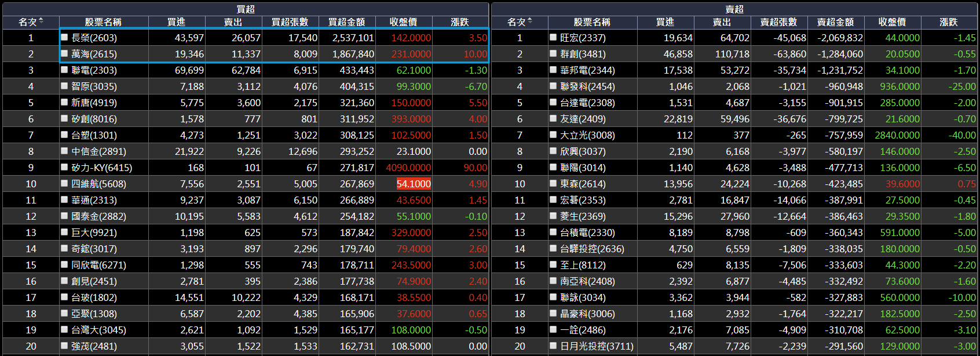
Task: Select stock 同欣電(6271)
Action: point(98,265)
